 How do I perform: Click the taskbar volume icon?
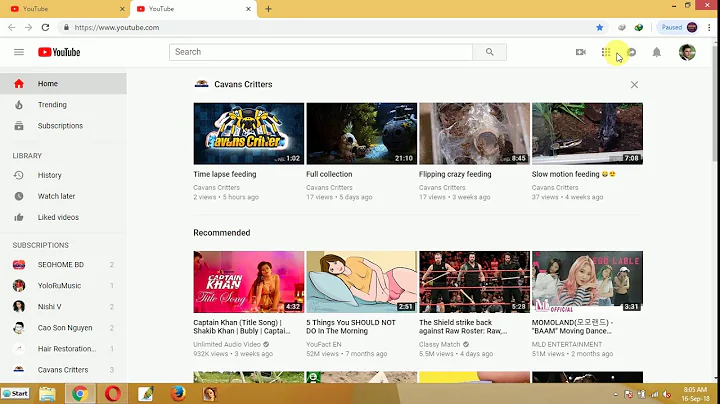[667, 394]
